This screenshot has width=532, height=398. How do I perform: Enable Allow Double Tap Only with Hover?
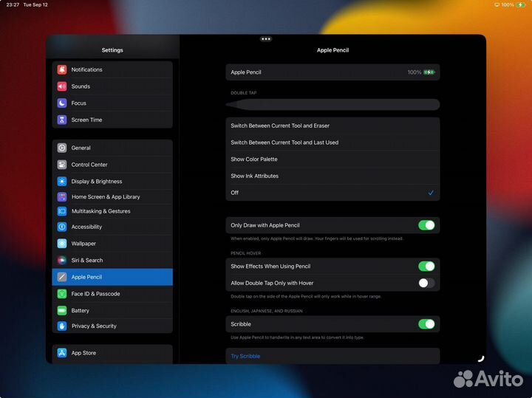click(426, 283)
